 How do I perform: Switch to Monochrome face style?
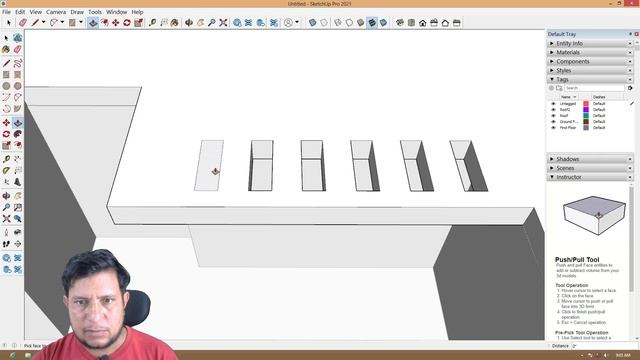point(383,23)
